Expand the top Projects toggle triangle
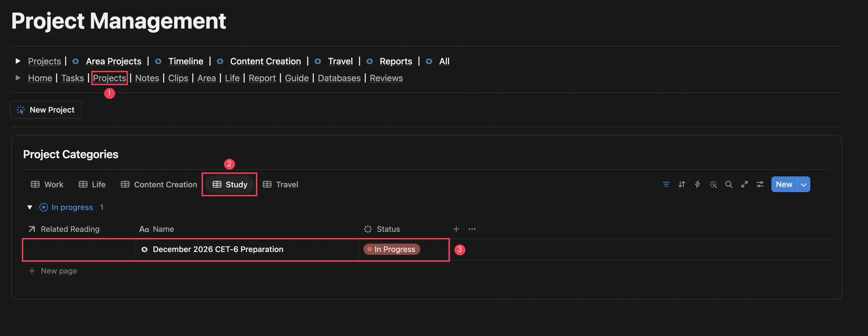 click(18, 61)
